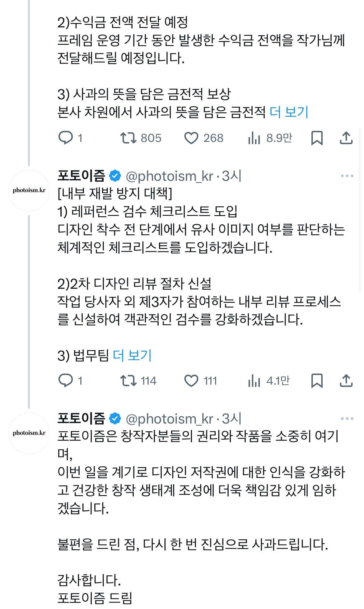This screenshot has width=364, height=609.
Task: Share the tweet with 114 reposts
Action: [x=346, y=381]
